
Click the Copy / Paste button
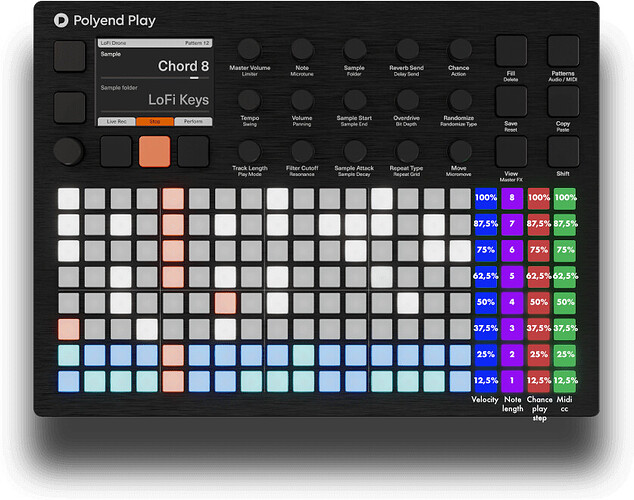563,101
